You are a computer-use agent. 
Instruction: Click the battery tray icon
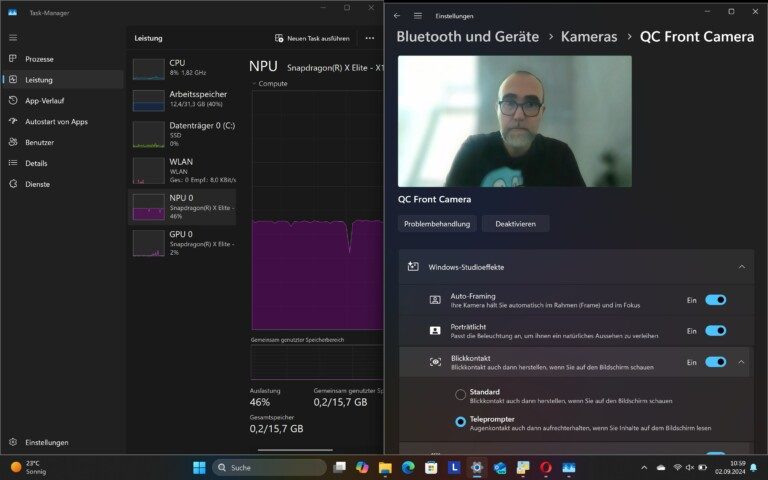[702, 468]
